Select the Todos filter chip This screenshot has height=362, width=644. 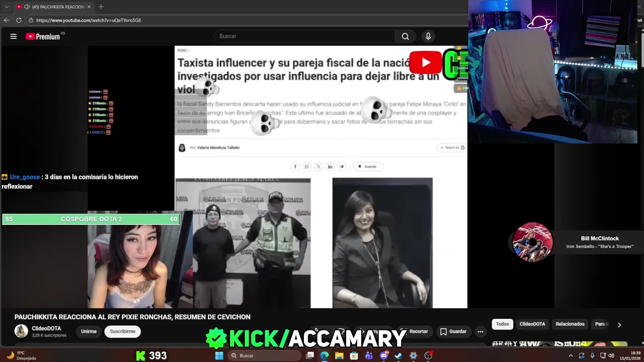tap(503, 324)
